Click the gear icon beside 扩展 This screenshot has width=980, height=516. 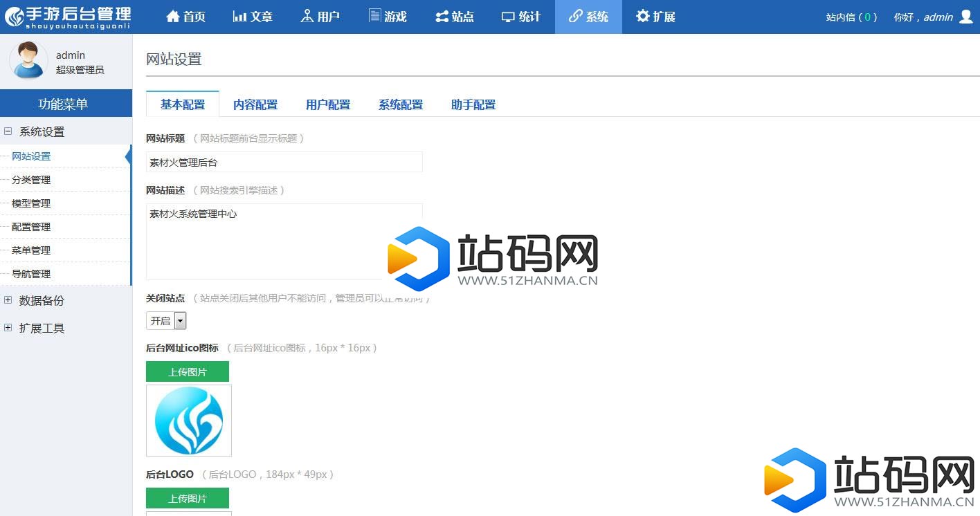click(x=643, y=17)
